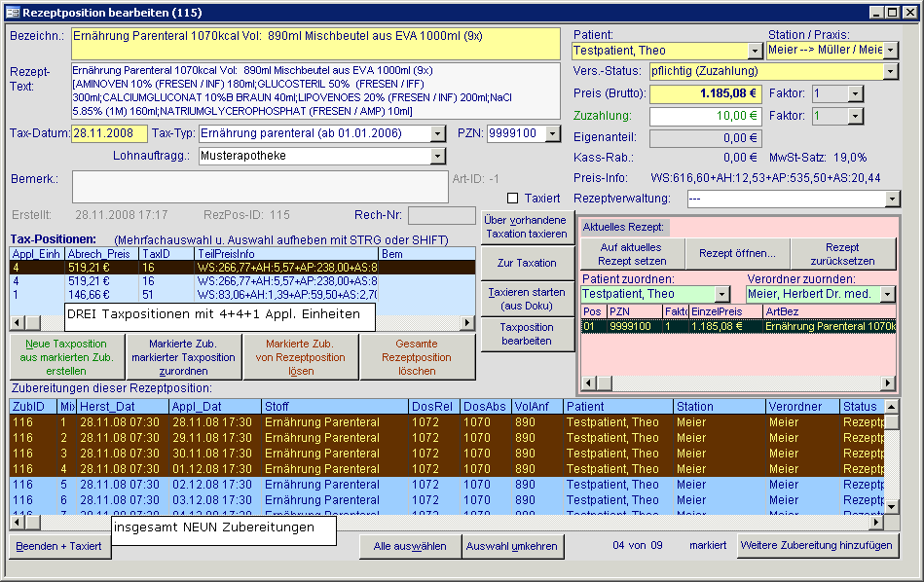
Task: Toggle the Taxiert checkbox
Action: (x=513, y=199)
